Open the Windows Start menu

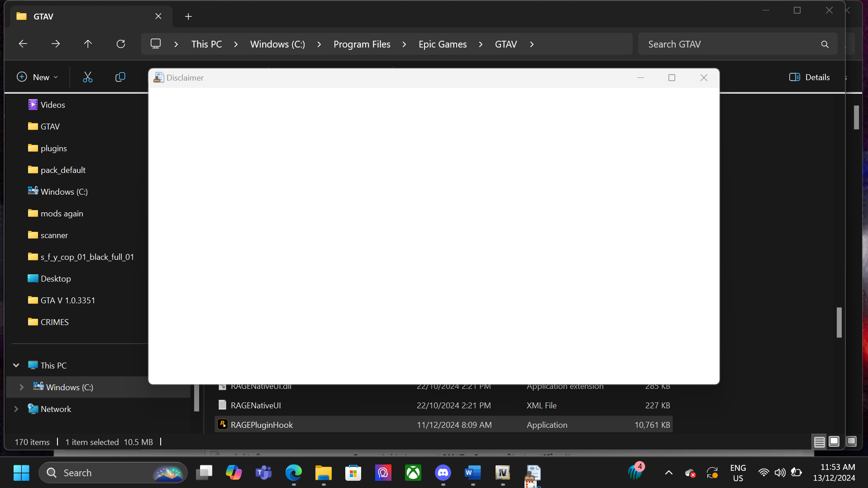(x=21, y=473)
